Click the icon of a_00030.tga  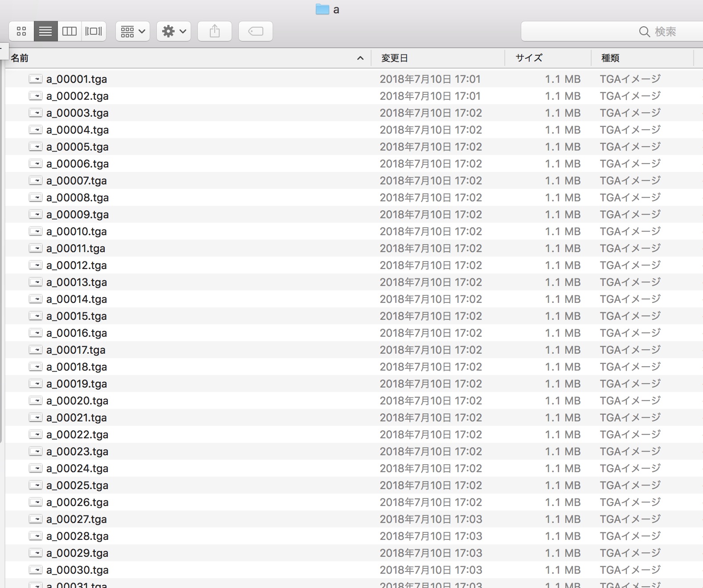pos(36,570)
